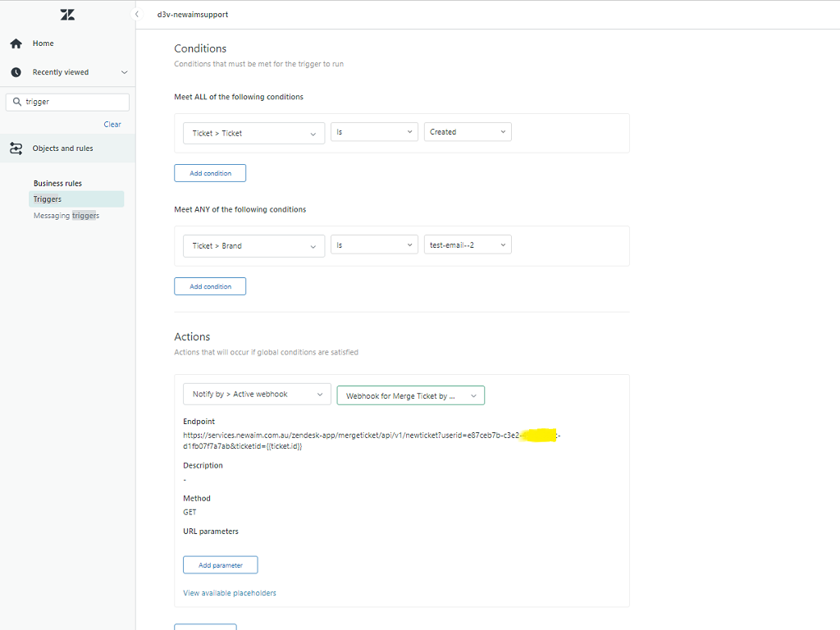840x630 pixels.
Task: Go to Messaging triggers
Action: 66,216
